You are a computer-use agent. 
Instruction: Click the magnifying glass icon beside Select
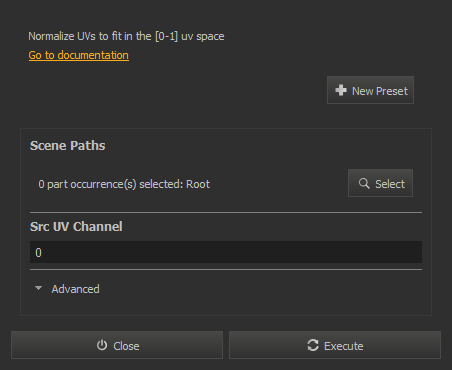point(364,183)
